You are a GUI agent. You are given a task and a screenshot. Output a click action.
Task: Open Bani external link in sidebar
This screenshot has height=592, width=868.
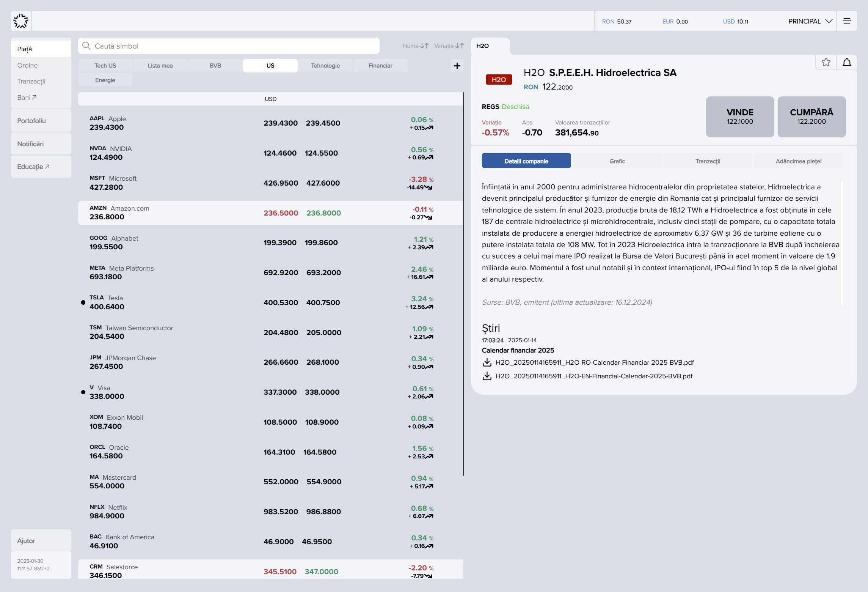pos(27,98)
